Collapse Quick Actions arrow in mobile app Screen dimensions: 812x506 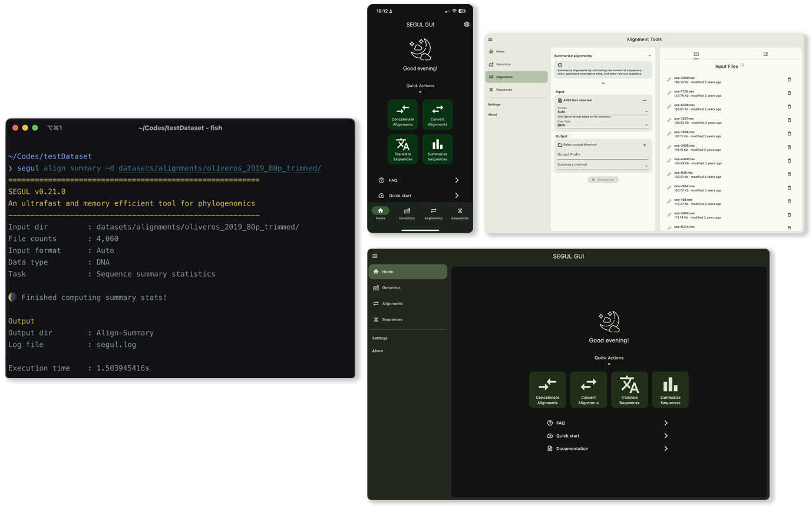(x=420, y=92)
